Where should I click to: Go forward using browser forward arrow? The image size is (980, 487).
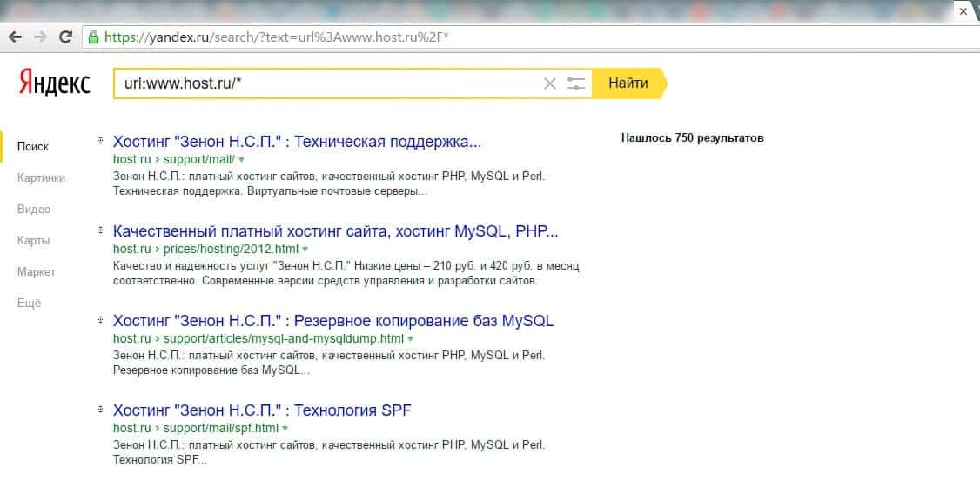click(41, 37)
